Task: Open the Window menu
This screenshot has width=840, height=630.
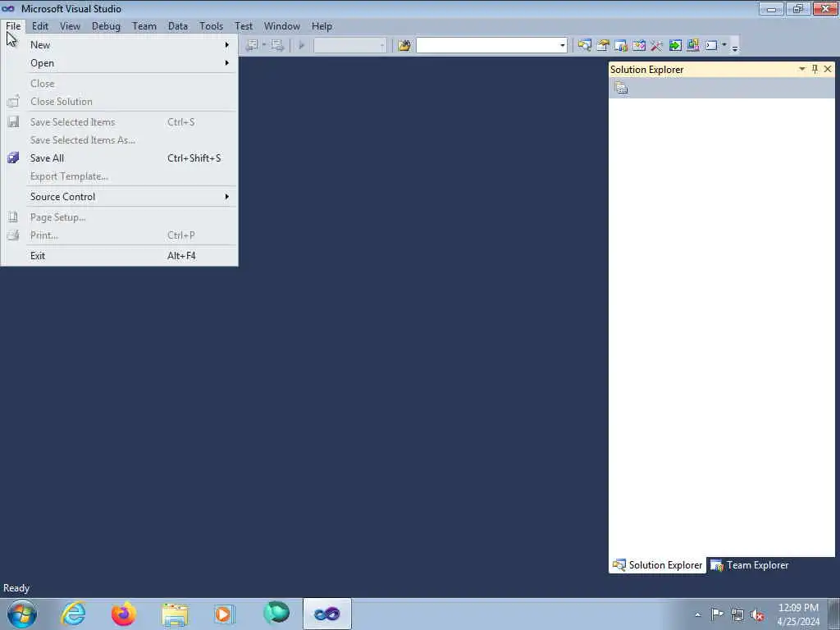Action: (x=282, y=25)
